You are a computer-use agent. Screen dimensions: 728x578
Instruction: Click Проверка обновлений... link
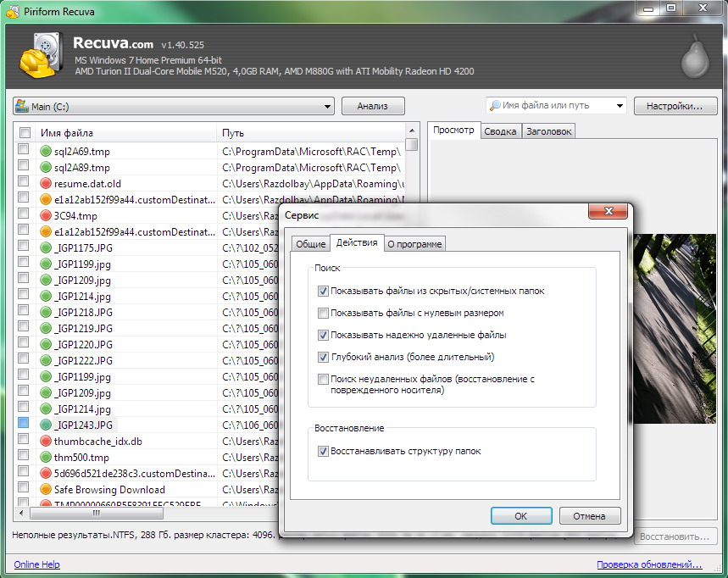click(649, 564)
